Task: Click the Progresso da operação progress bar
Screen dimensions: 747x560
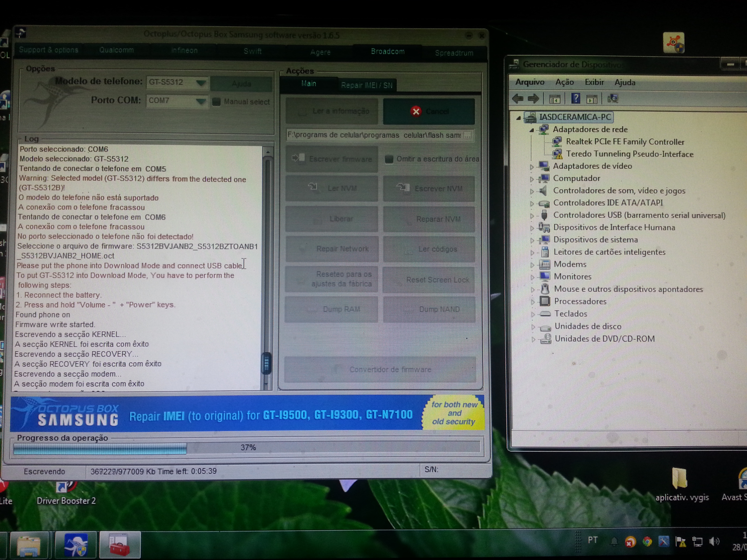Action: pyautogui.click(x=246, y=448)
